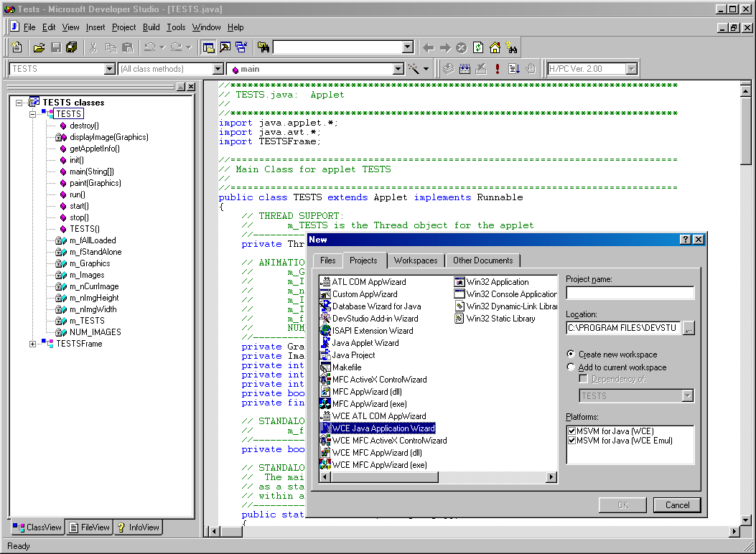
Task: Click the dialog help question mark button
Action: (x=685, y=240)
